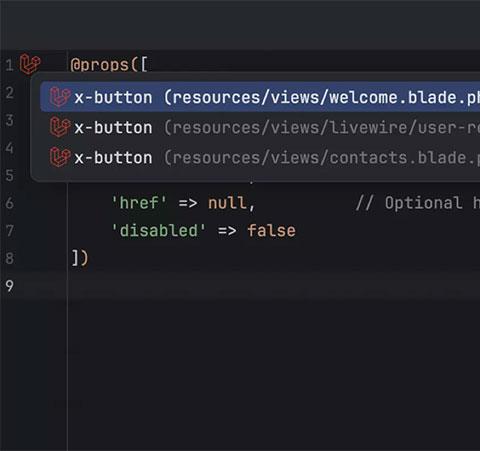Click the 'disabled' key string
This screenshot has height=451, width=480.
pyautogui.click(x=158, y=230)
